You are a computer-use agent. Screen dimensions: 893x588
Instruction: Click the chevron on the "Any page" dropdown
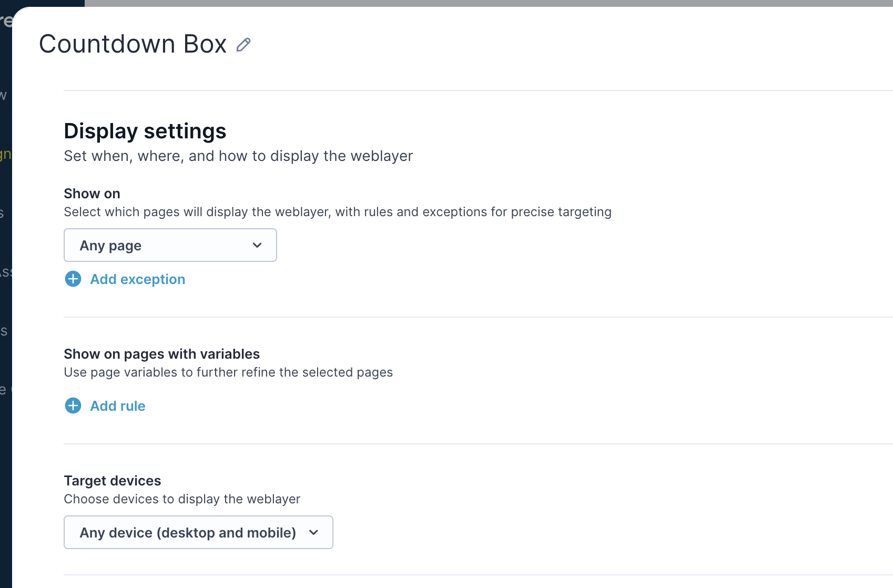[257, 245]
